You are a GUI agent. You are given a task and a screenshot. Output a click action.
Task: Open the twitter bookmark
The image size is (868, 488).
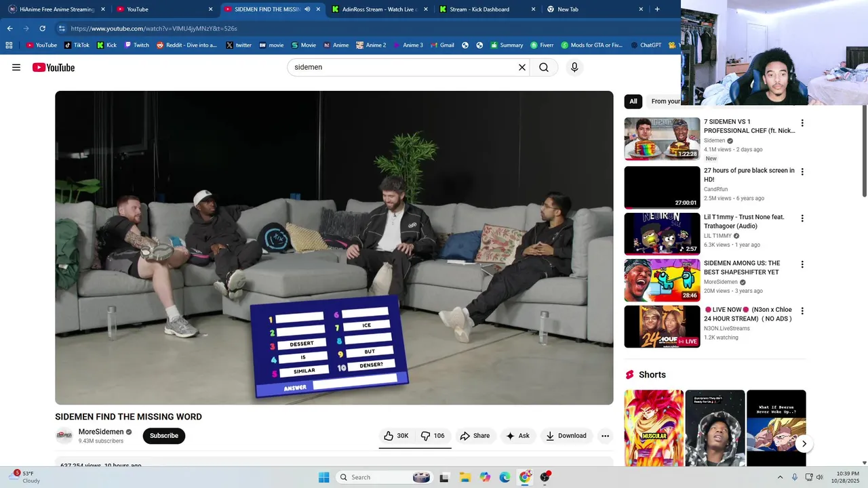(239, 45)
